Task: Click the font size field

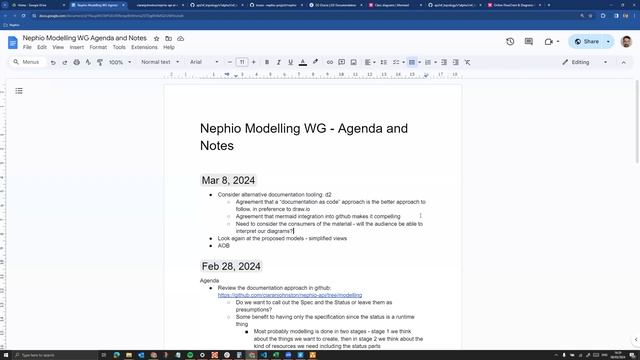Action: [242, 62]
